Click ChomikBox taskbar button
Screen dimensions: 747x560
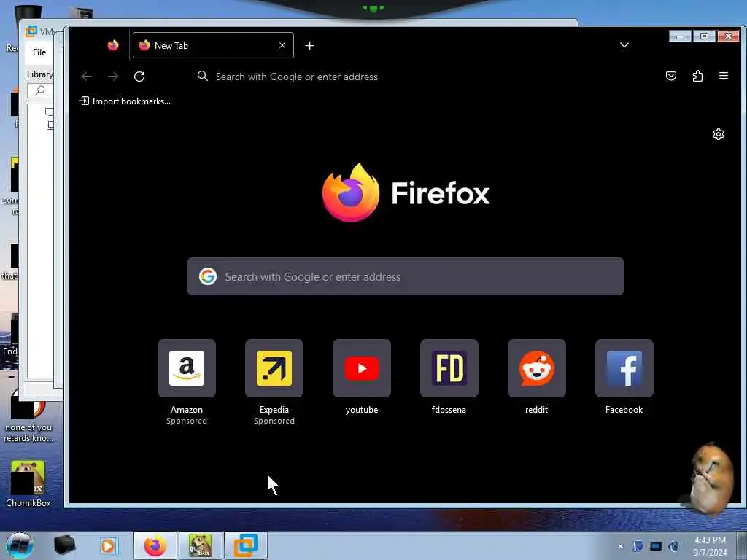[201, 545]
